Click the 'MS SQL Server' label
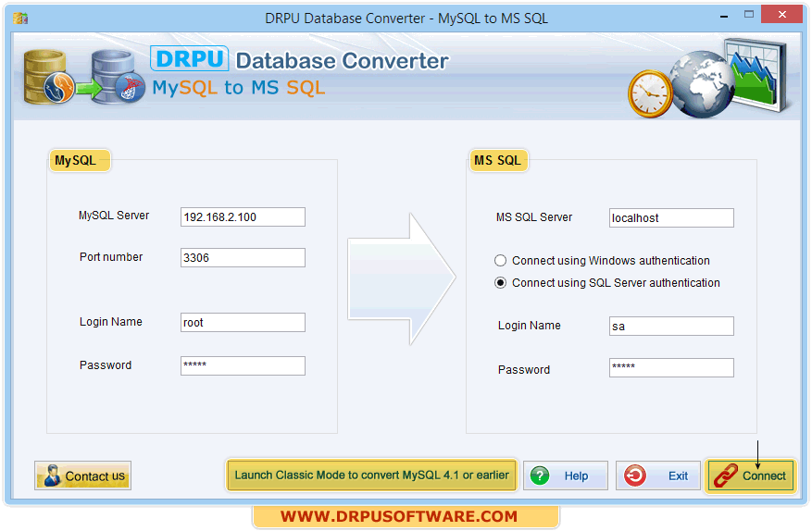 tap(534, 217)
